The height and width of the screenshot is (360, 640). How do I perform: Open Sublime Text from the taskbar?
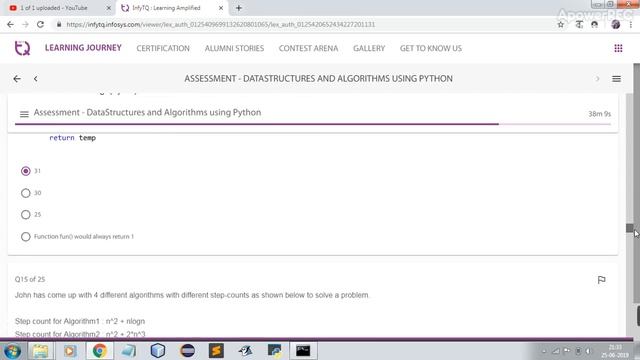(216, 351)
